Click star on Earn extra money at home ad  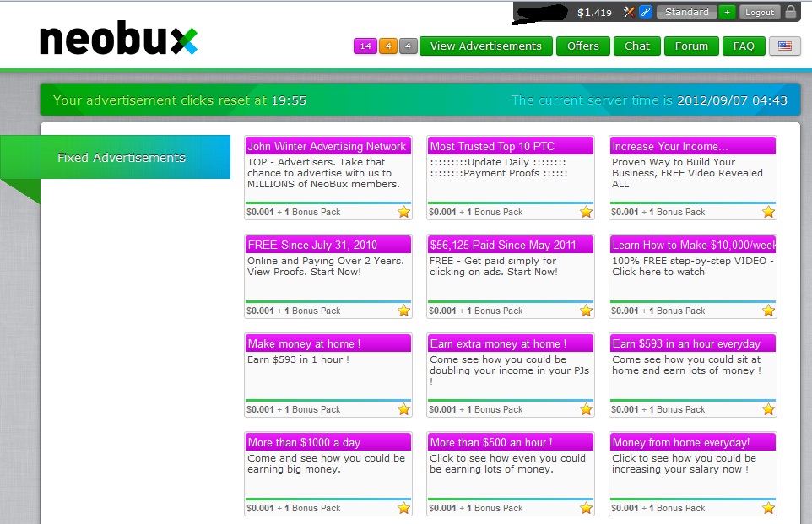coord(587,409)
